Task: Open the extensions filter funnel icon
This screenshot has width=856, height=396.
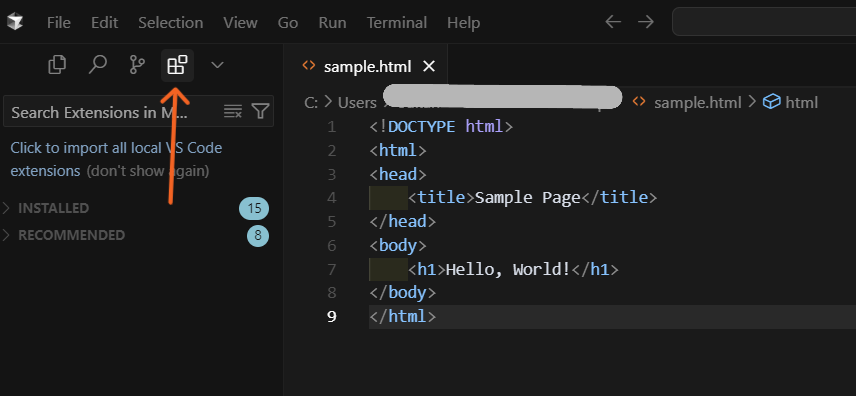Action: pos(260,111)
